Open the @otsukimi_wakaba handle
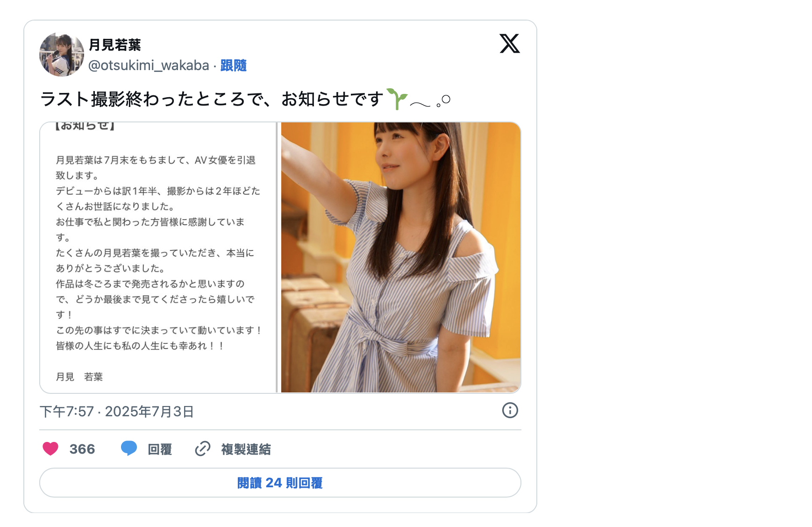 click(149, 65)
